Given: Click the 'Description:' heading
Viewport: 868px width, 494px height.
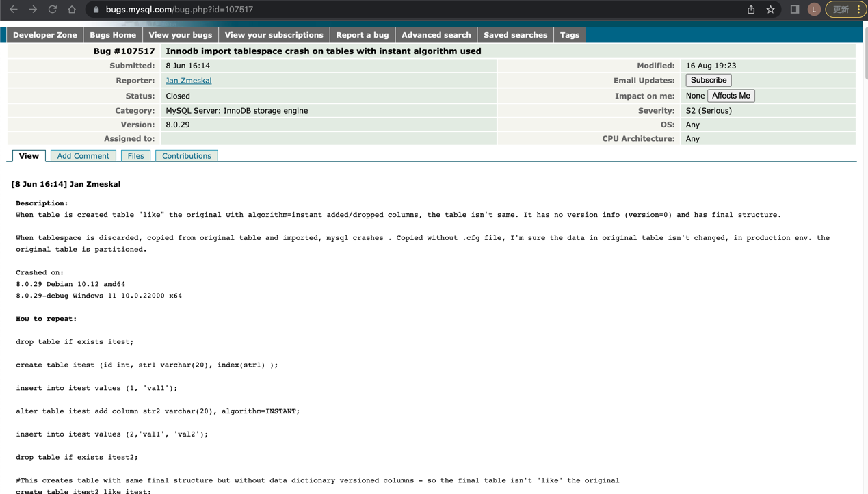Looking at the screenshot, I should [42, 203].
